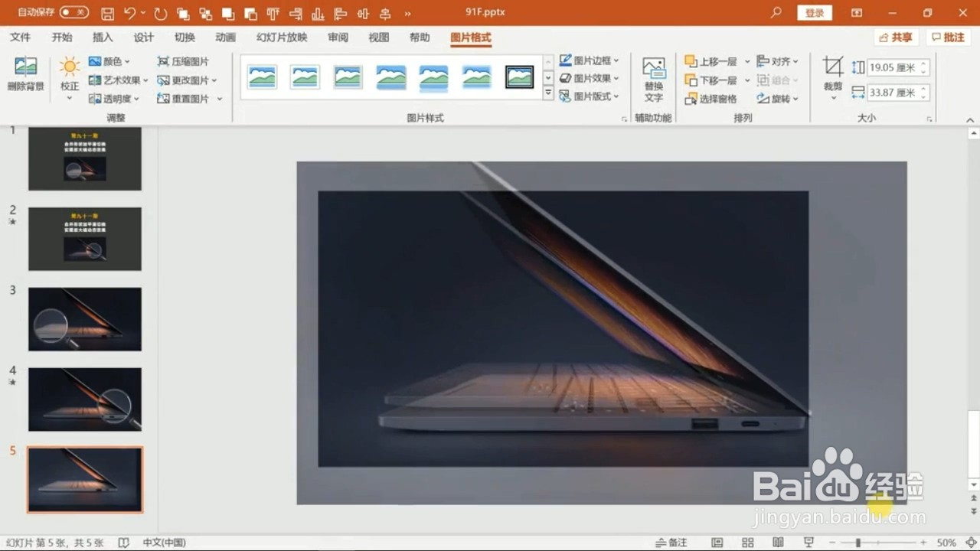Open the 选择窗格 selection pane
The height and width of the screenshot is (551, 980).
710,99
